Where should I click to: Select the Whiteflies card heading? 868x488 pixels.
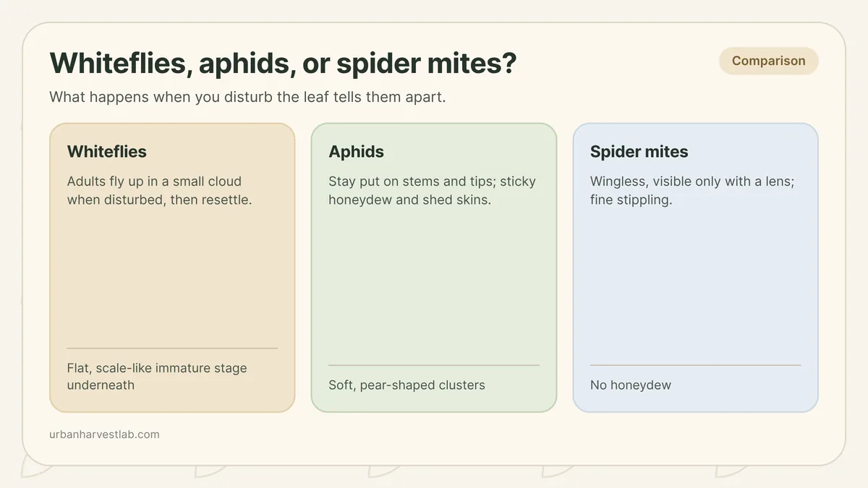[107, 152]
